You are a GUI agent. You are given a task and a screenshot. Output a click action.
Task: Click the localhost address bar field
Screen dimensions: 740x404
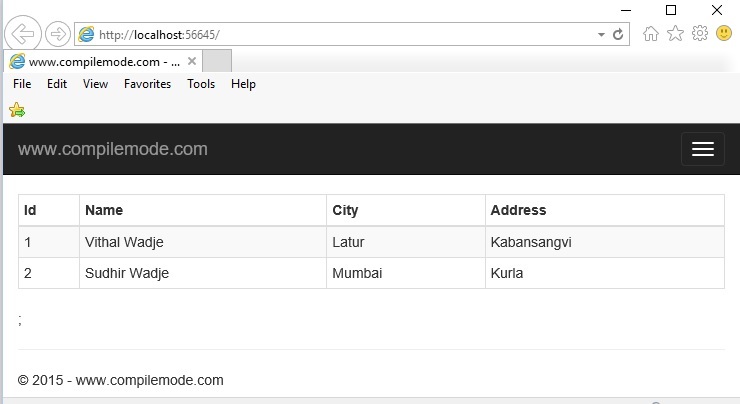coord(340,34)
